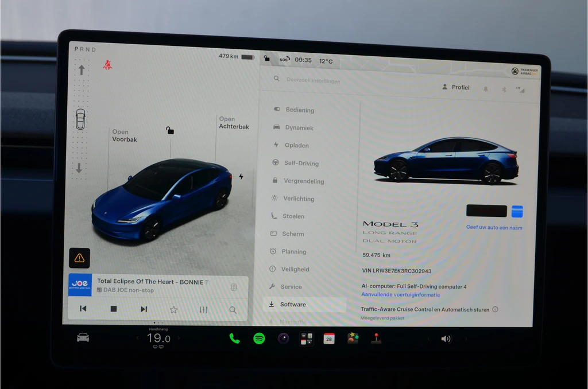Image resolution: width=588 pixels, height=389 pixels.
Task: Open the app launcher grid icon
Action: click(307, 339)
